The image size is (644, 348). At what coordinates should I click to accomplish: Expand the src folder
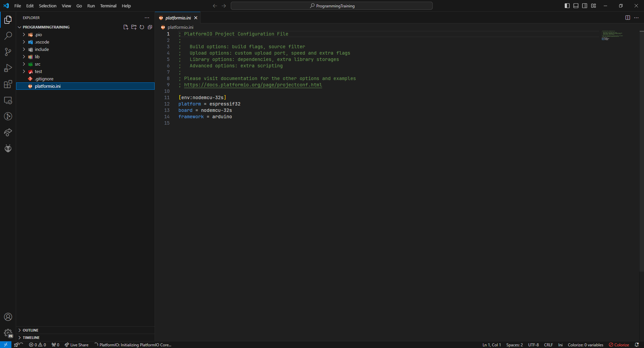(86, 64)
